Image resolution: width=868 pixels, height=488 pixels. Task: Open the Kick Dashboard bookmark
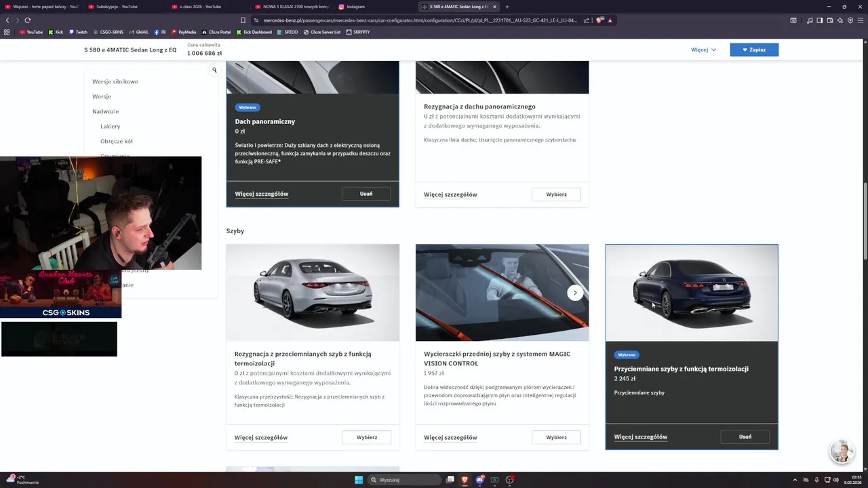click(x=254, y=32)
